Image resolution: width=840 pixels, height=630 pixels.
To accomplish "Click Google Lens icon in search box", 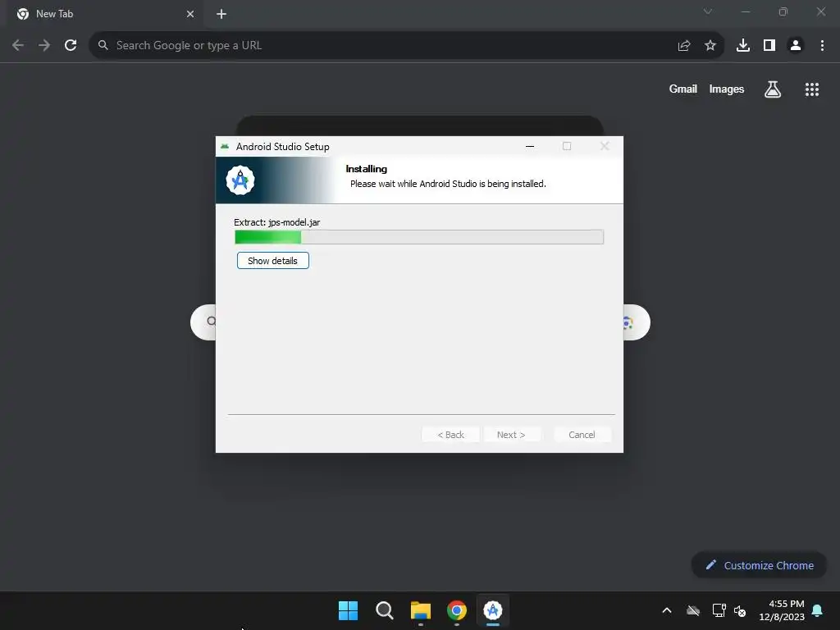I will tap(628, 322).
